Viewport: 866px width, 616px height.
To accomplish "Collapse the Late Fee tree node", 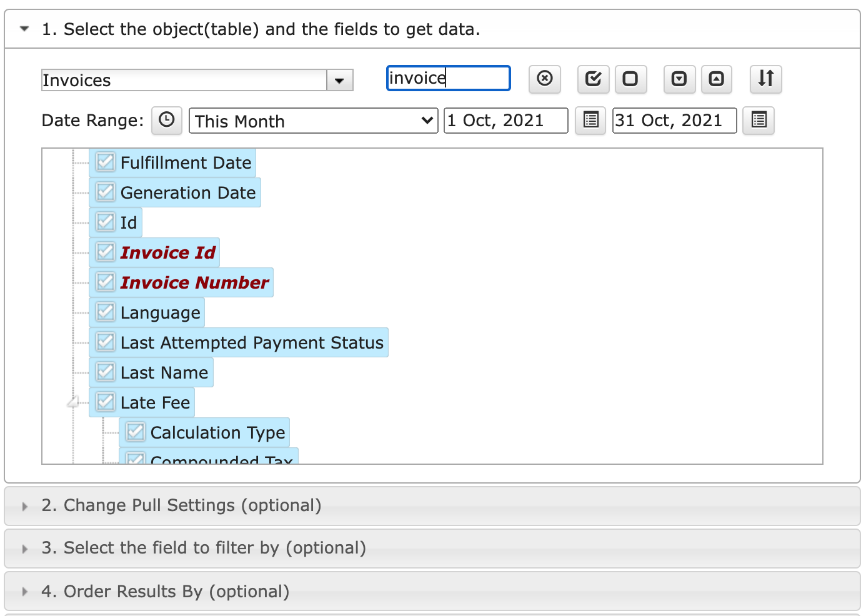I will (x=74, y=402).
